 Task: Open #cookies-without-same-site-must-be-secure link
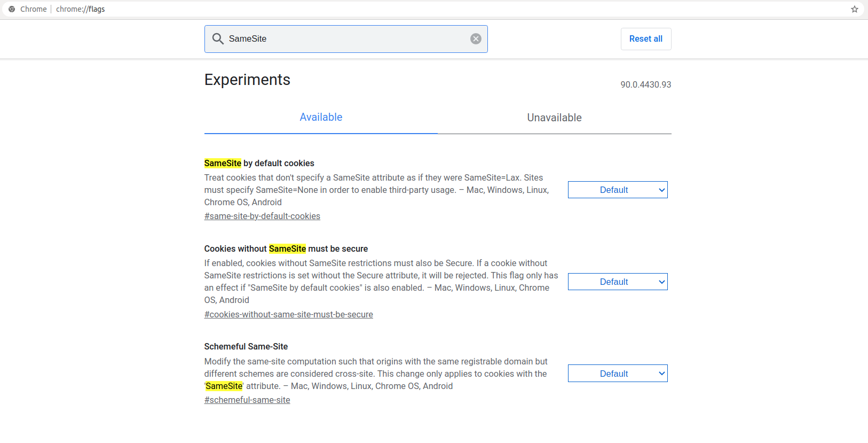289,314
